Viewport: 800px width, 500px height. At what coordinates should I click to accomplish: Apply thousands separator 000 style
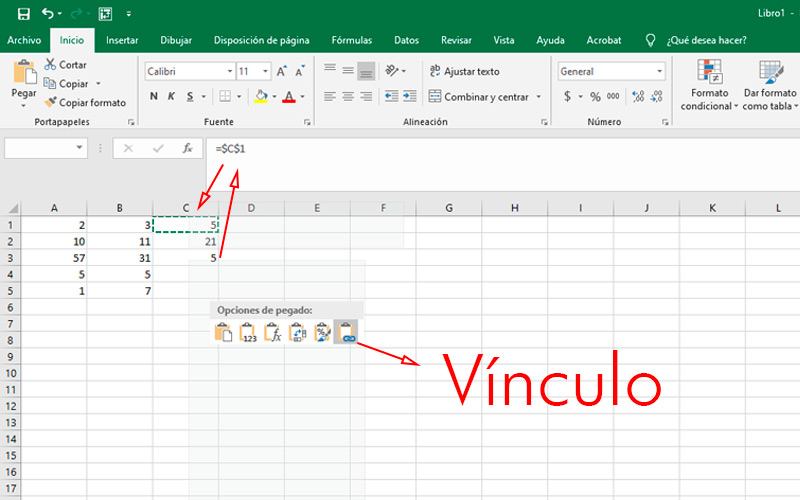pos(613,96)
